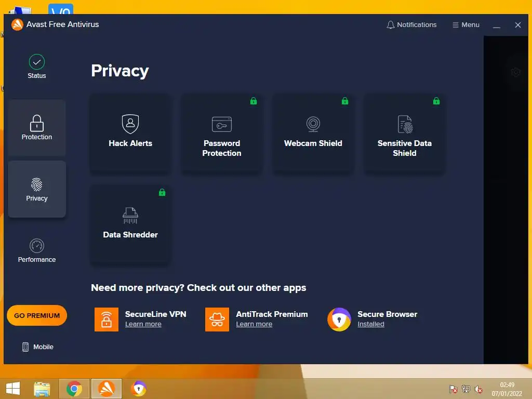Click green lock on Password Protection
This screenshot has height=399, width=532.
(x=254, y=101)
